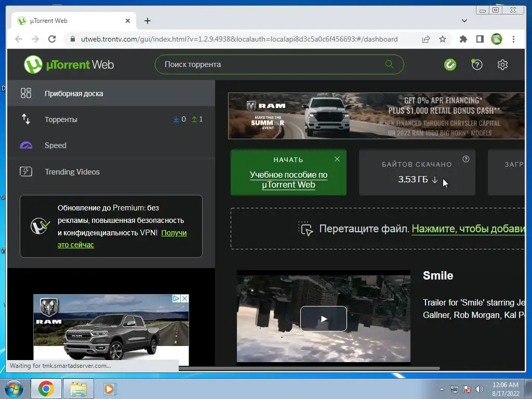This screenshot has height=399, width=532.
Task: Open Speed section in sidebar
Action: click(x=111, y=145)
